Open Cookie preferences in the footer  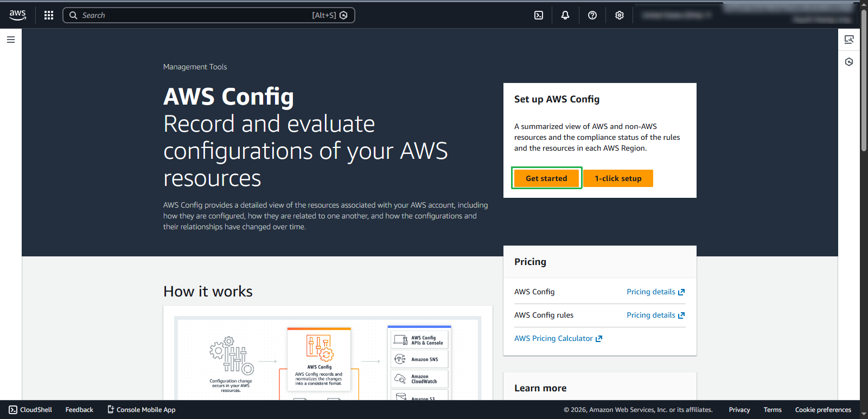pyautogui.click(x=823, y=410)
